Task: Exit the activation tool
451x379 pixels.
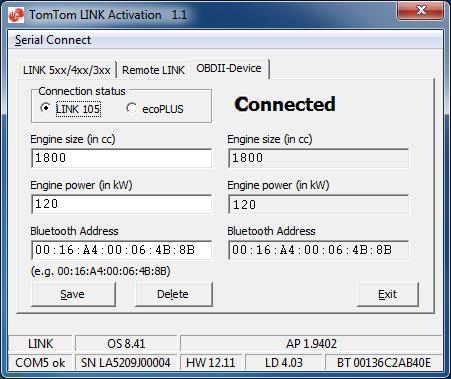Action: click(388, 294)
